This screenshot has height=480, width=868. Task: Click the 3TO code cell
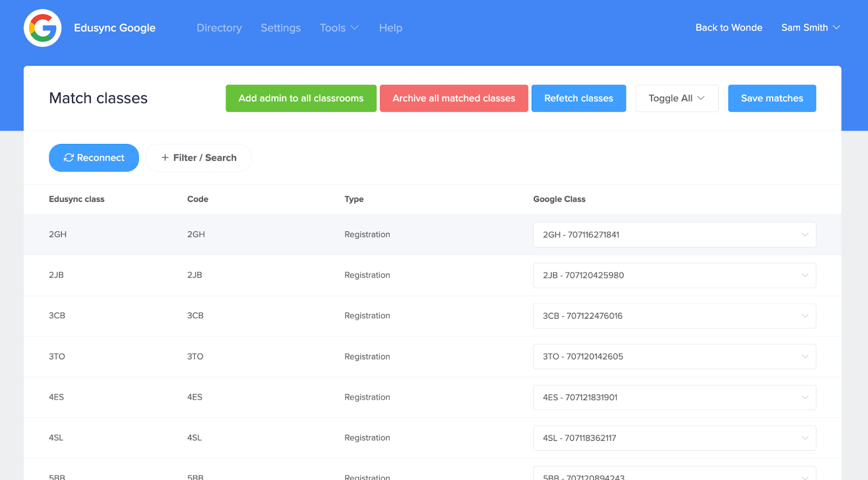tap(195, 357)
